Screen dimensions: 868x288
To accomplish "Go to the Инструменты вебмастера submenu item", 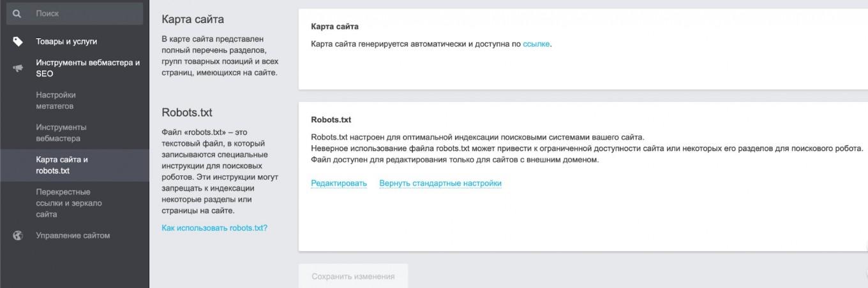I will (x=61, y=133).
